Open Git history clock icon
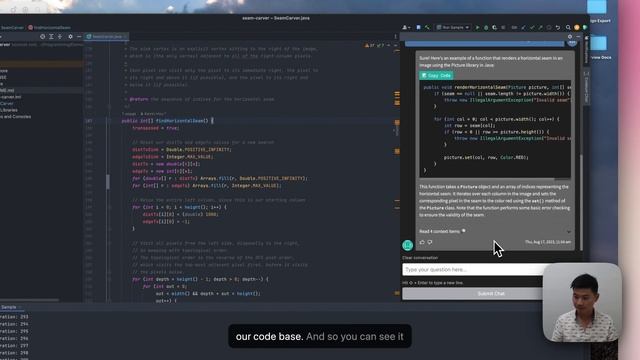 549,27
